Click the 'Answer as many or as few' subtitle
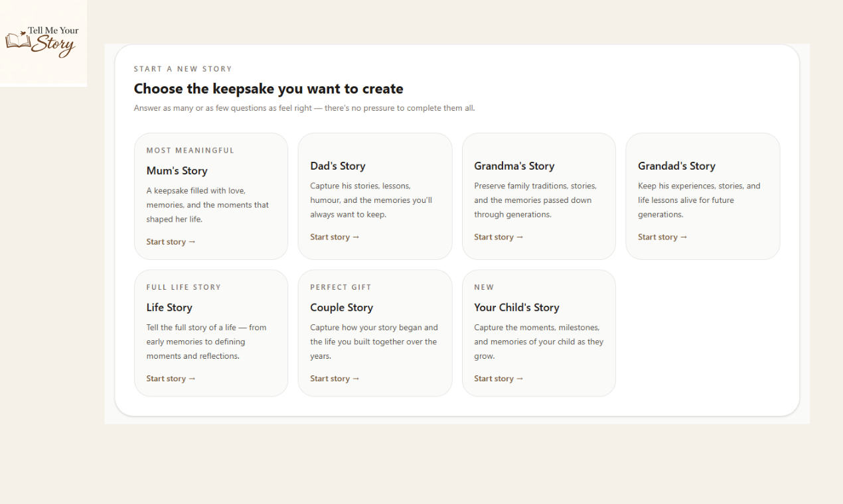843x504 pixels. [305, 108]
